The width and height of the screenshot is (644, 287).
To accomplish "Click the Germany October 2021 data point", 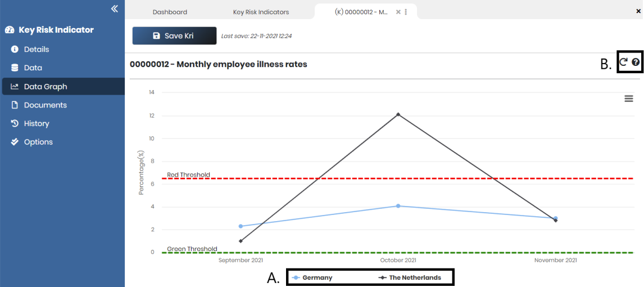I will click(398, 205).
